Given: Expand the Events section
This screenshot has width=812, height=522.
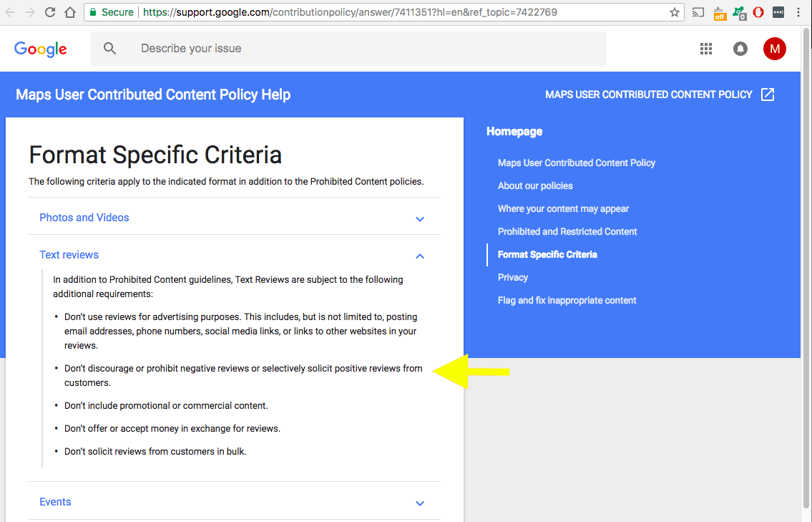Looking at the screenshot, I should click(420, 503).
